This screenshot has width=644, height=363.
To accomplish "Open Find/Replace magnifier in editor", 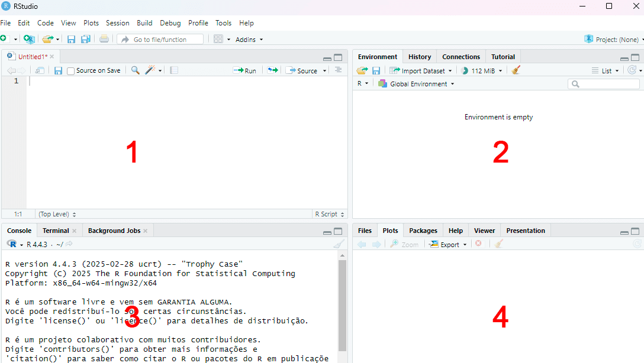I will pyautogui.click(x=135, y=70).
